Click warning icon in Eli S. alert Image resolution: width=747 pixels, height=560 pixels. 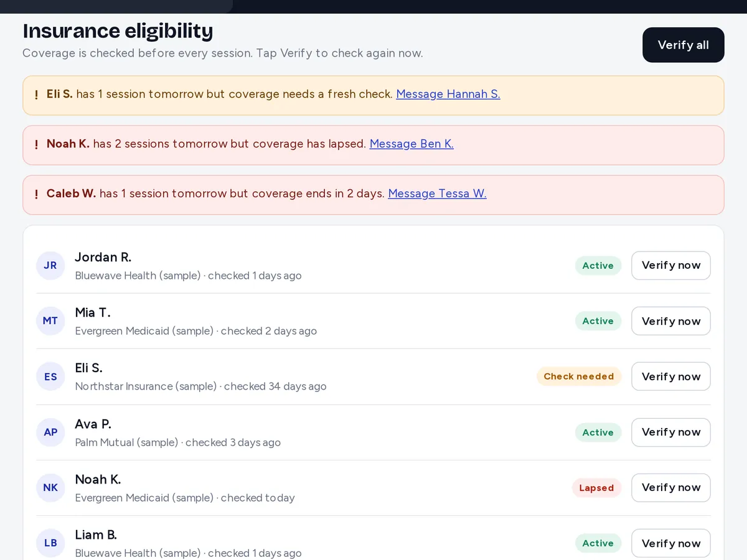click(x=36, y=95)
